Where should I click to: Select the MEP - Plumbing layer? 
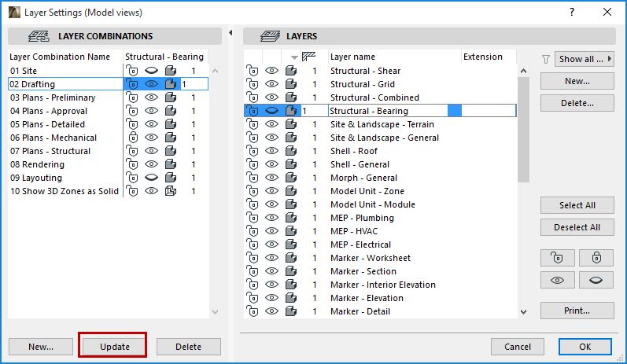point(362,218)
